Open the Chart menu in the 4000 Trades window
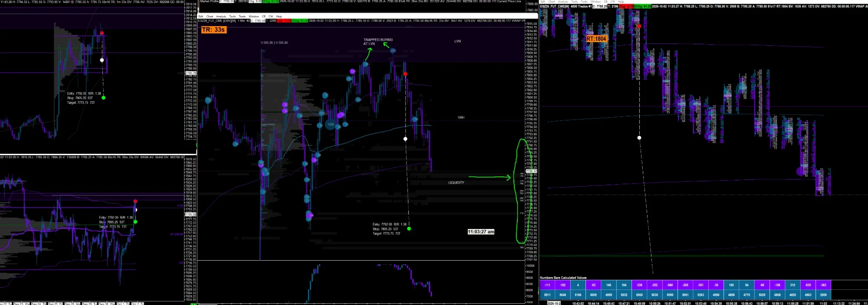 [x=552, y=1]
